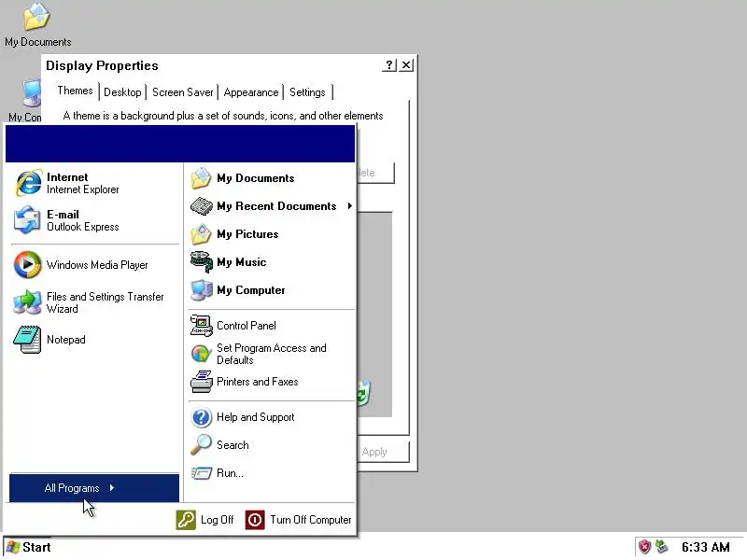Click the Log Off text label

click(218, 520)
